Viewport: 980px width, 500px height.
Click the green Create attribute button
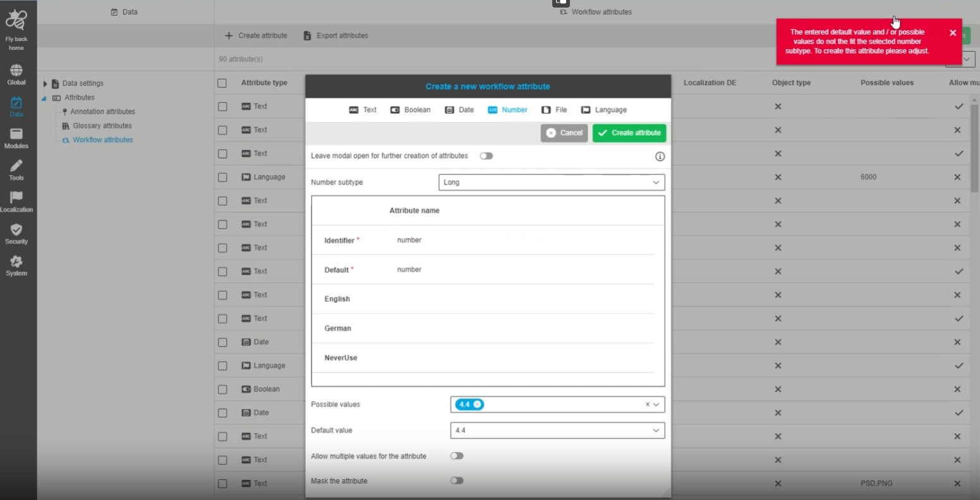click(629, 133)
